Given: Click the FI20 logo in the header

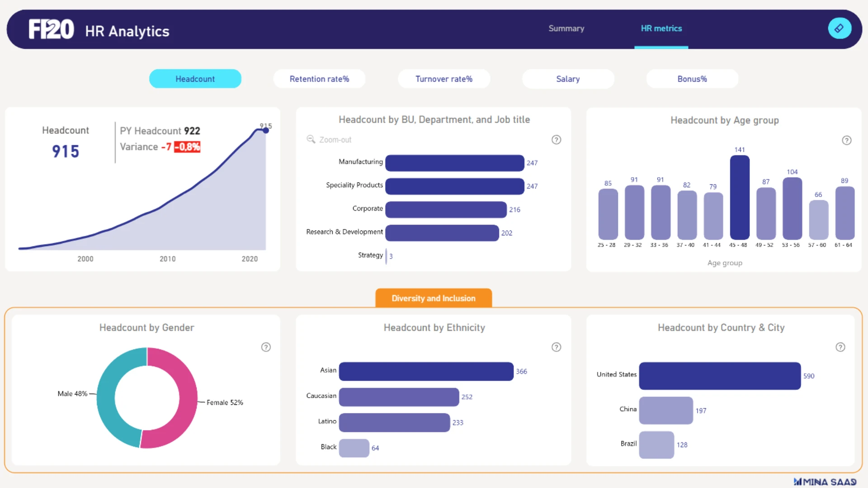Looking at the screenshot, I should (x=51, y=29).
